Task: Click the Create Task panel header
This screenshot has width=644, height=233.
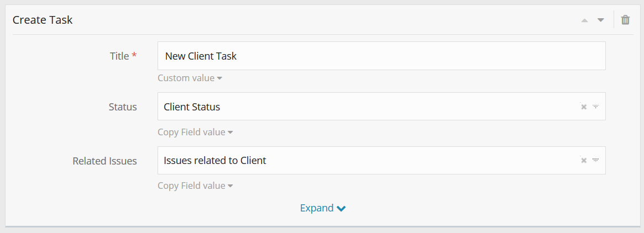Action: [x=43, y=20]
